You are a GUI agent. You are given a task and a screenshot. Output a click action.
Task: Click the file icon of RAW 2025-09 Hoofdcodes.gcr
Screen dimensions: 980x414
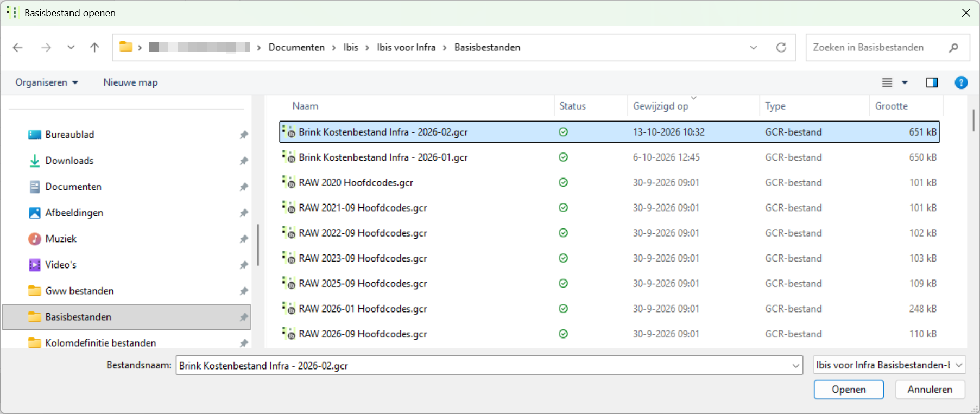coord(289,283)
